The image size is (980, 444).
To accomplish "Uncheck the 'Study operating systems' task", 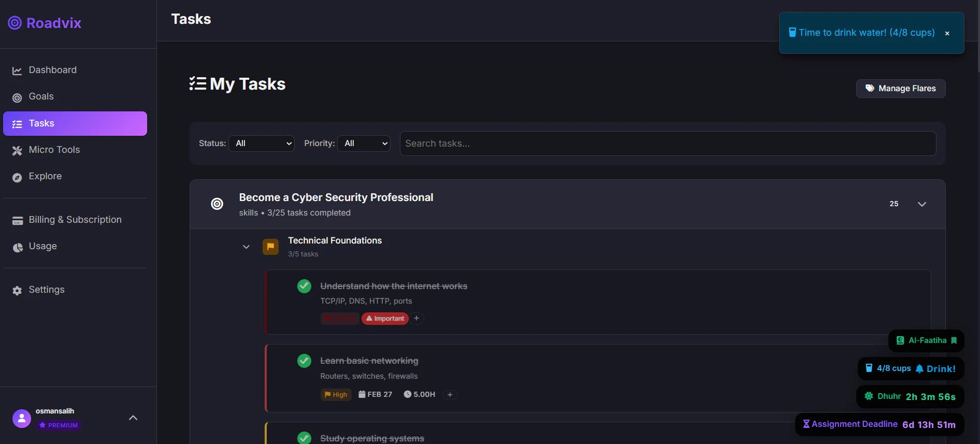I will pyautogui.click(x=304, y=438).
